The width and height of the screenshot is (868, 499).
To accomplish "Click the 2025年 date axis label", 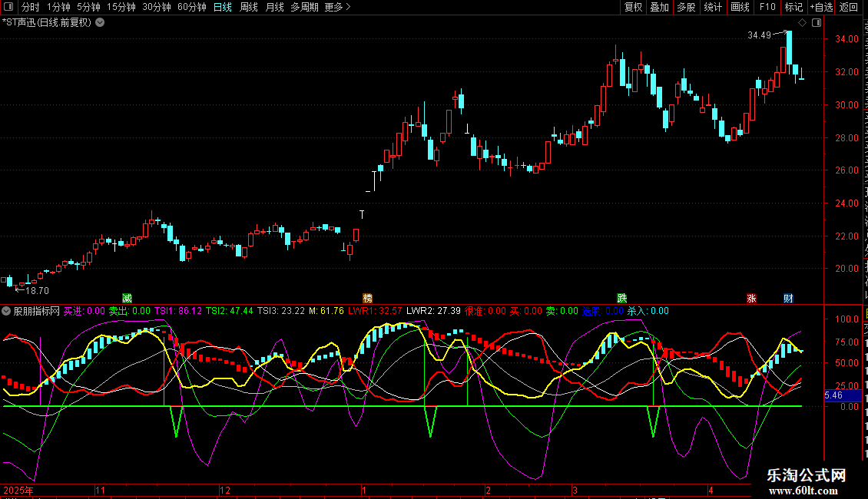I will click(18, 490).
